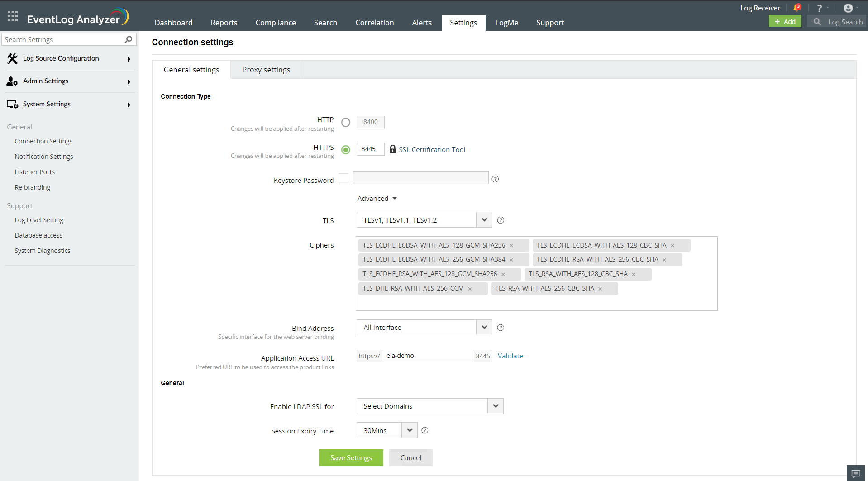
Task: Remove TLS_ECDHE_ECDSA_WITH_AES_256_GCM_SHA384 cipher
Action: (x=511, y=260)
